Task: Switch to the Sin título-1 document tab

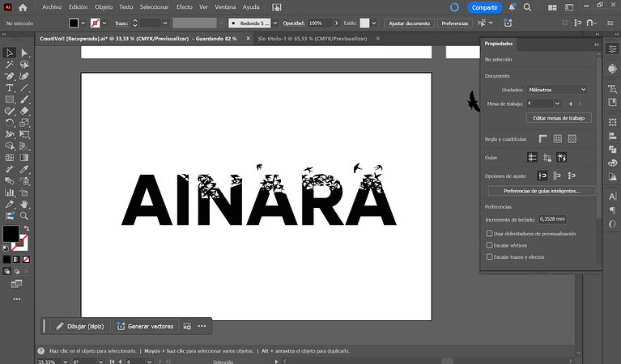Action: tap(300, 38)
